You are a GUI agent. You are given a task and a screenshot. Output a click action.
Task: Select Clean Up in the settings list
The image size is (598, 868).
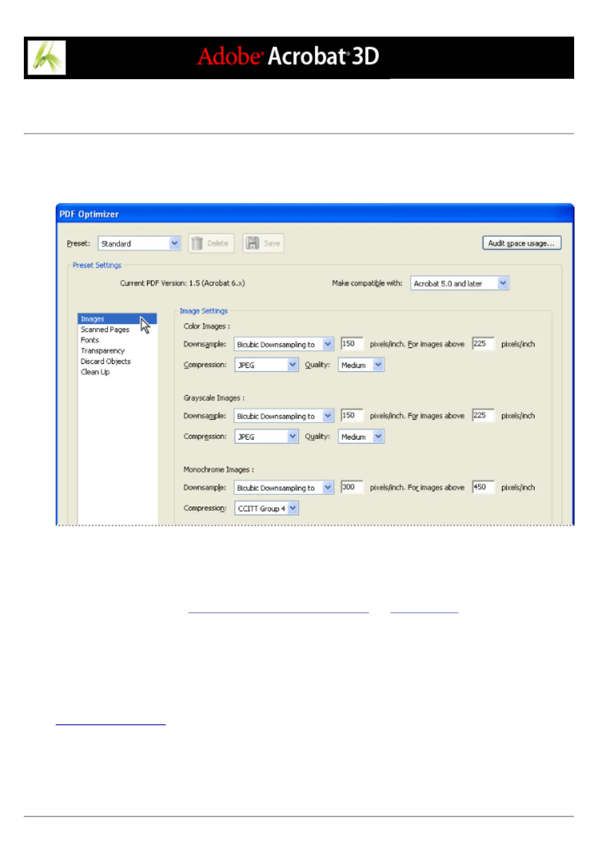(95, 372)
